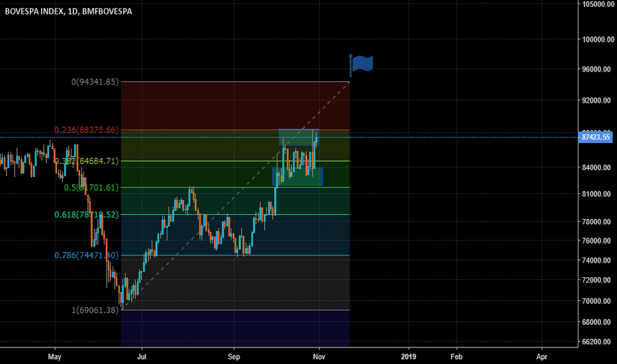Click the 92000.00 price axis label
Screen dimensions: 617x364
(x=596, y=101)
